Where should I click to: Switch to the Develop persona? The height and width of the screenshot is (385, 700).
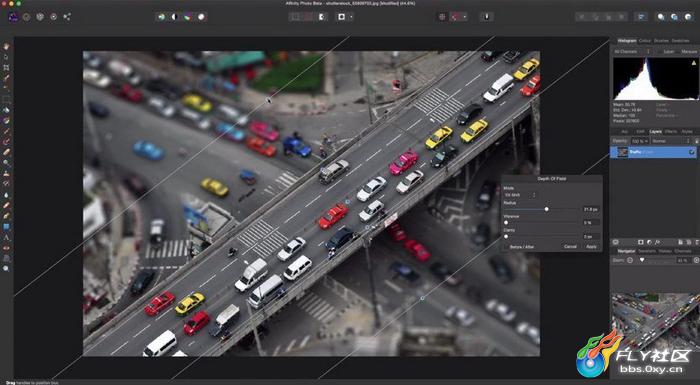(40, 17)
